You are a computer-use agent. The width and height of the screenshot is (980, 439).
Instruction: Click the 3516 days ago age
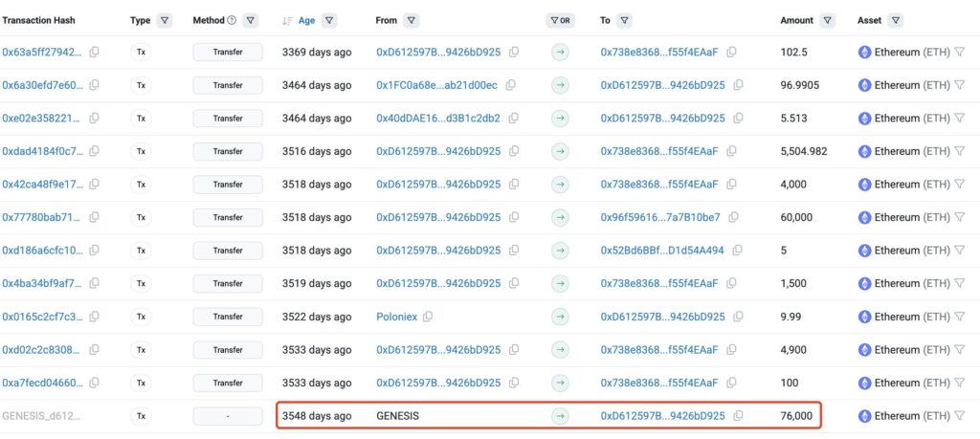coord(317,151)
